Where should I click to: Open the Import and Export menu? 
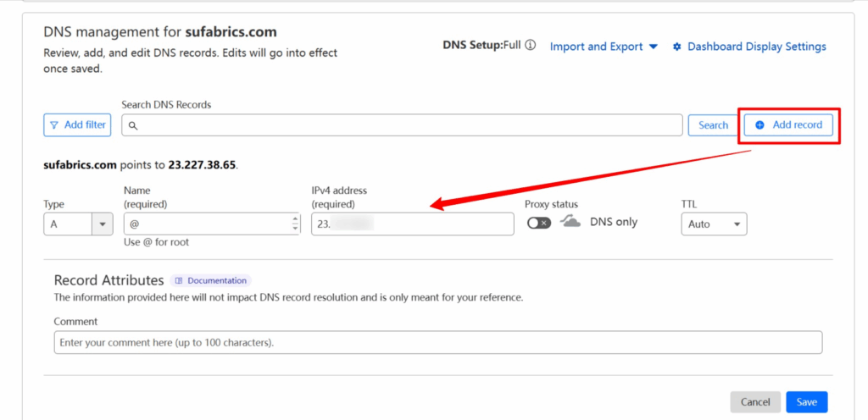point(604,47)
